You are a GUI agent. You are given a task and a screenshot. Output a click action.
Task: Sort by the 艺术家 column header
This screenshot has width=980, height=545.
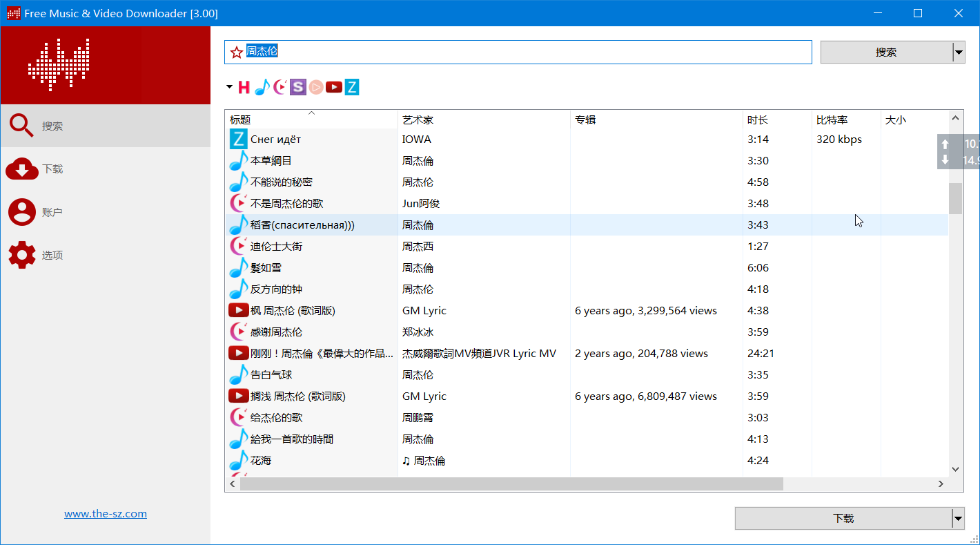click(x=484, y=119)
